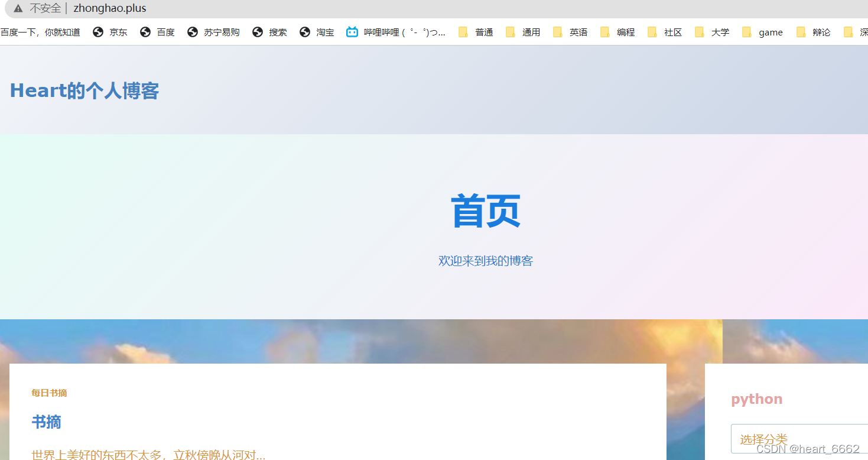Screen dimensions: 868x460
Task: Open the 书摘 article title
Action: [x=46, y=422]
